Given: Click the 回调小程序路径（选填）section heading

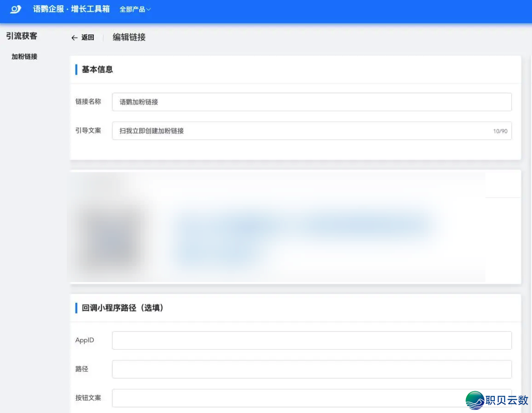Looking at the screenshot, I should 123,308.
